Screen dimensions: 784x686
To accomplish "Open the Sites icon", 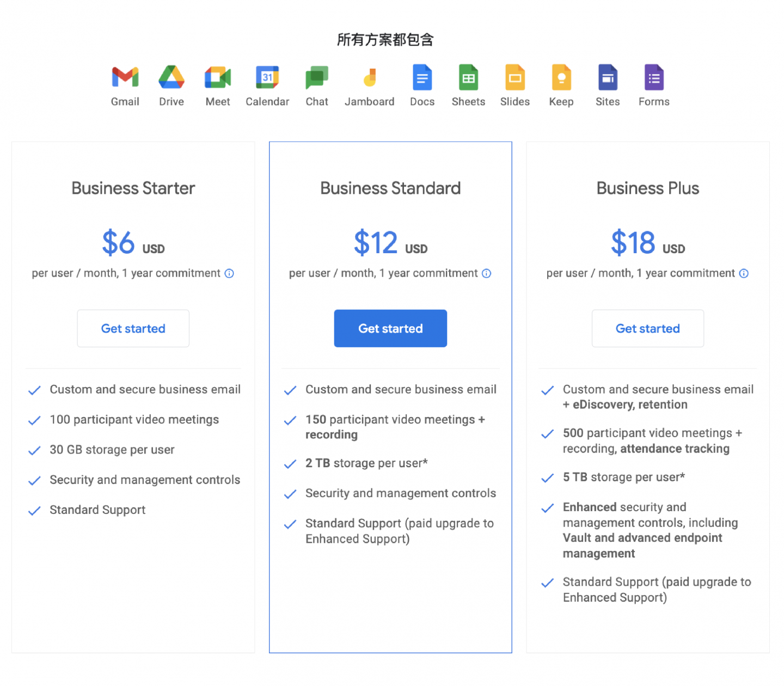I will tap(608, 77).
